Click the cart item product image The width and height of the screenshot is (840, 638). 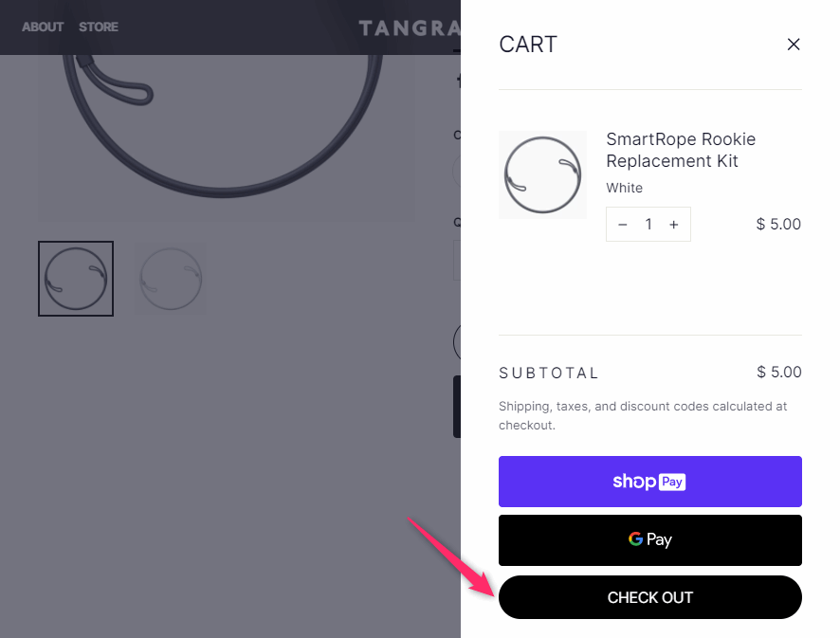(542, 174)
